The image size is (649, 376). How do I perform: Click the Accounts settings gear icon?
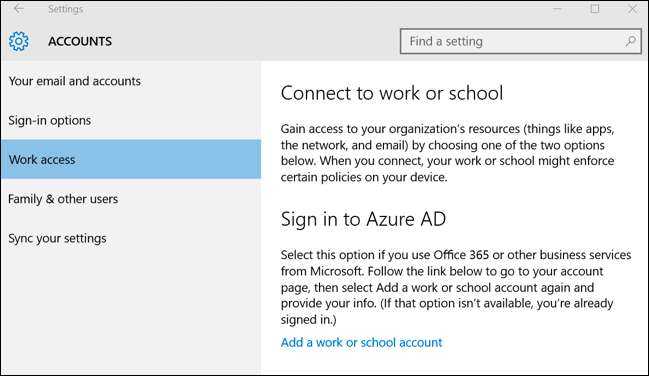click(x=19, y=41)
